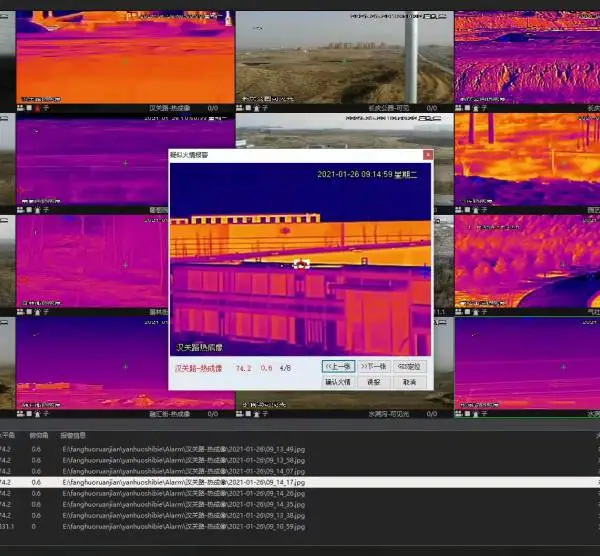Viewport: 600px width, 556px height.
Task: Open the third-row left magenta thermal camera view
Action: [x=92, y=261]
